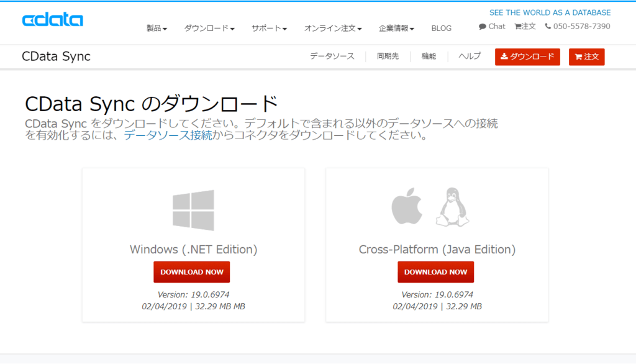This screenshot has height=364, width=636.
Task: Click the red ダウンロード button
Action: pyautogui.click(x=527, y=57)
